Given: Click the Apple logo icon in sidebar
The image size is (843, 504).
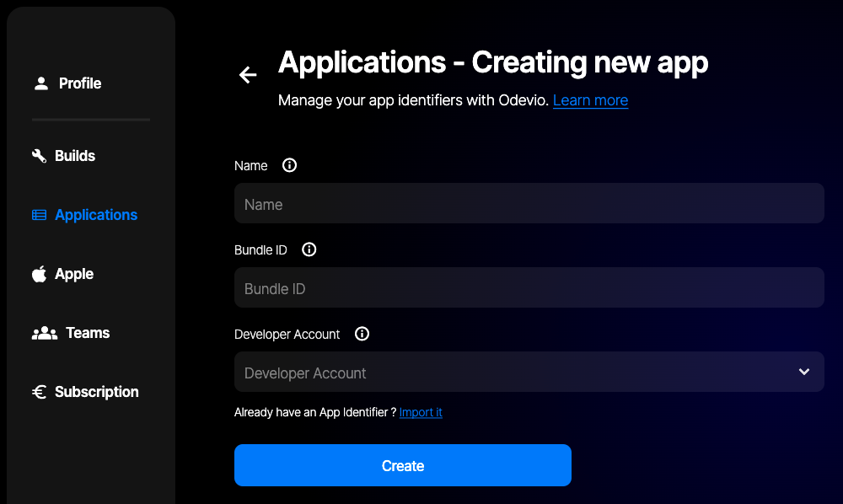Looking at the screenshot, I should point(39,274).
